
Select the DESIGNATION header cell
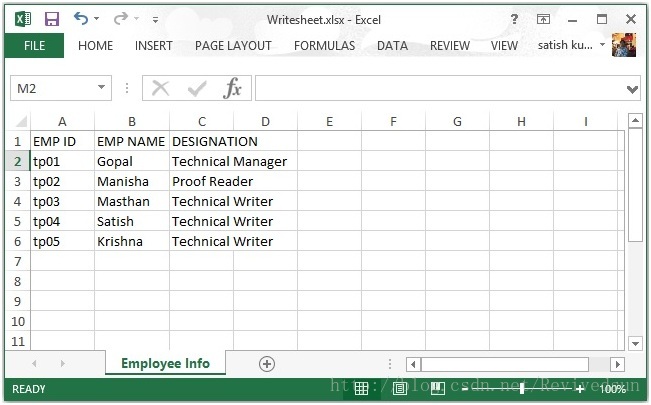pyautogui.click(x=201, y=141)
